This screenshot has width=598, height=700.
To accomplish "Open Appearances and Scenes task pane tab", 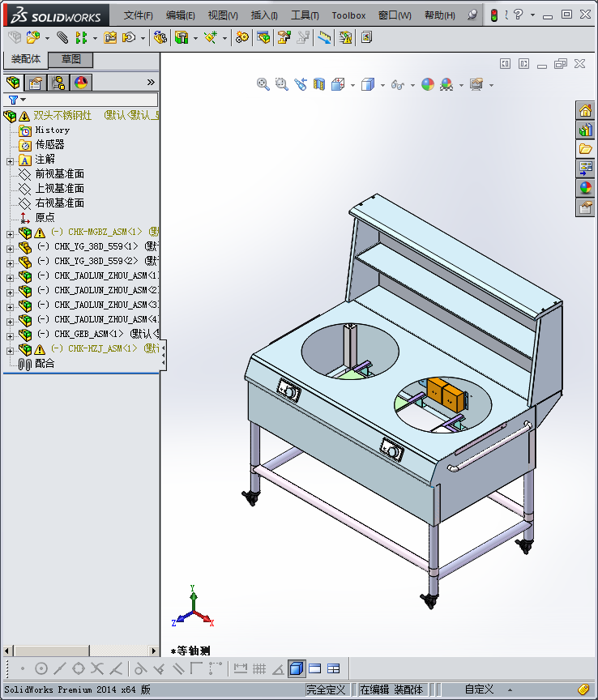I will [x=585, y=187].
